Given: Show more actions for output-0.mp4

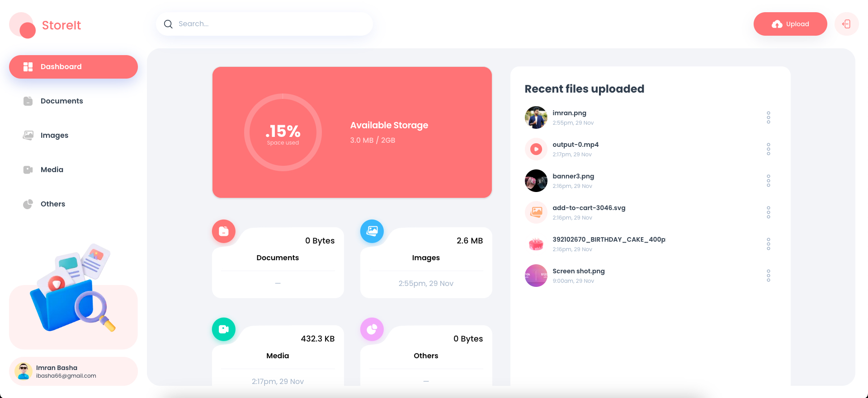Looking at the screenshot, I should tap(768, 149).
